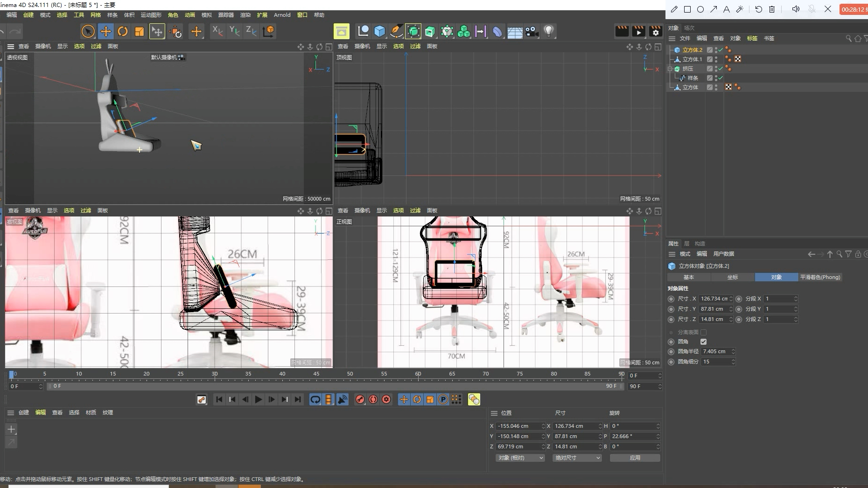Collapse the 挤压 hierarchy in the Object Manager
Viewport: 868px width, 488px height.
pos(670,69)
